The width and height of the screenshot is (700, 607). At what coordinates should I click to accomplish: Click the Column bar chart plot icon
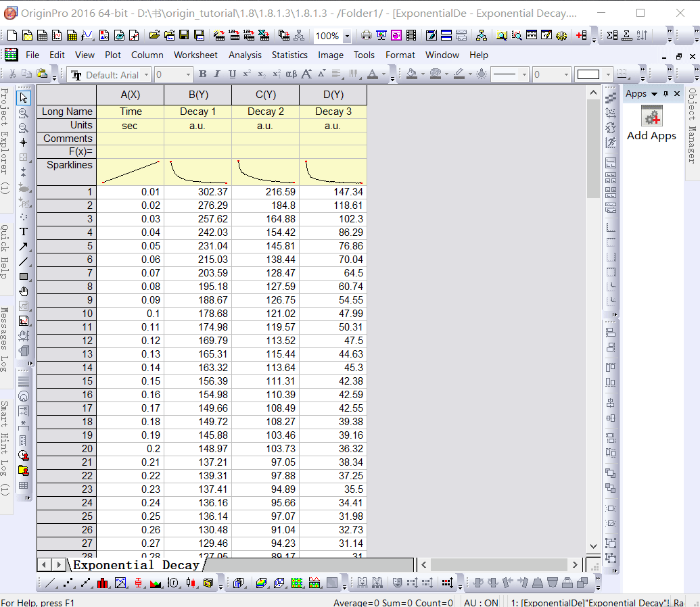(x=103, y=583)
